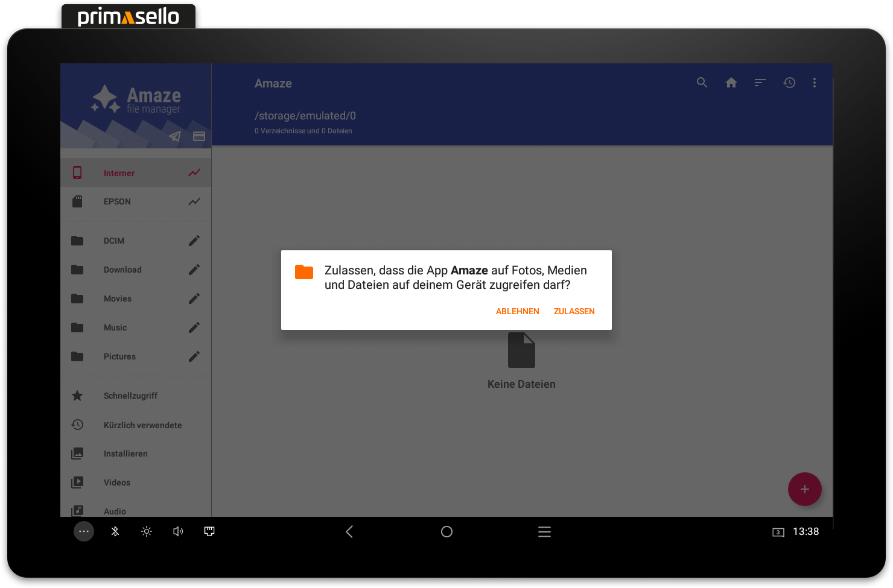Expand the ellipsis menu bottom left

tap(84, 531)
